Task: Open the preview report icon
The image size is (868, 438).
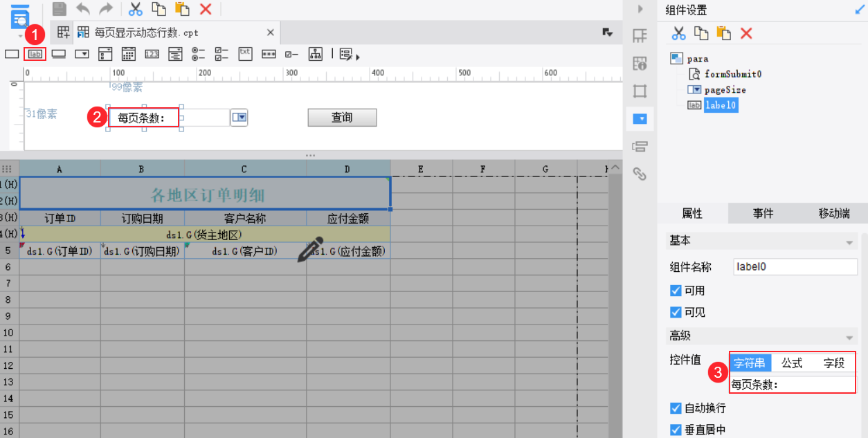Action: pyautogui.click(x=20, y=15)
